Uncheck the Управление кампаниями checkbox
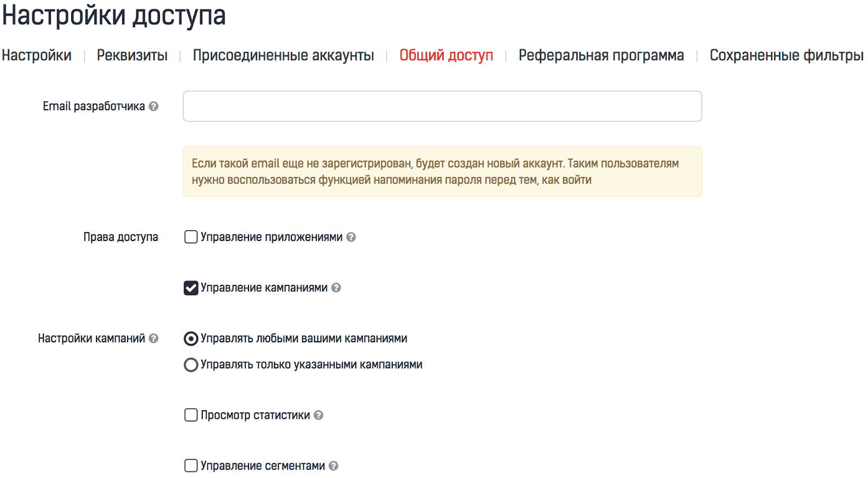The width and height of the screenshot is (868, 478). tap(191, 288)
